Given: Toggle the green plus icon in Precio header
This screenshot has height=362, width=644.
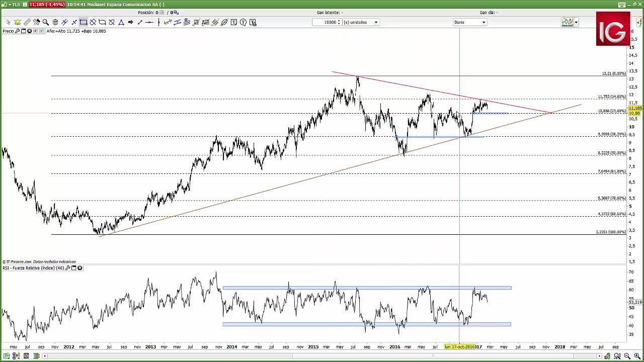Looking at the screenshot, I should pyautogui.click(x=42, y=31).
